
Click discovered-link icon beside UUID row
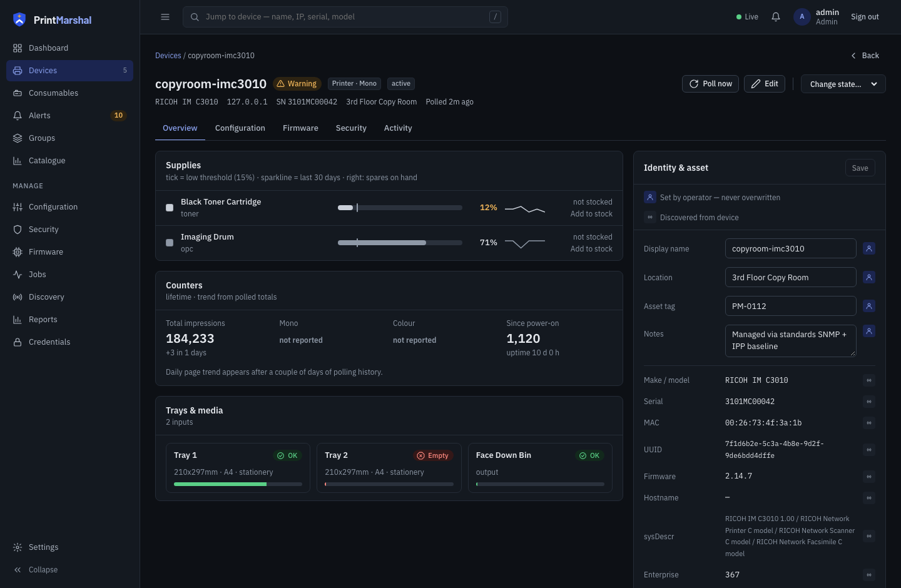pyautogui.click(x=869, y=450)
